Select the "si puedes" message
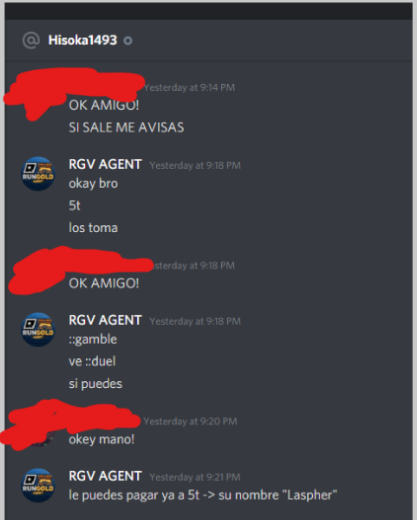The width and height of the screenshot is (417, 520). click(96, 384)
